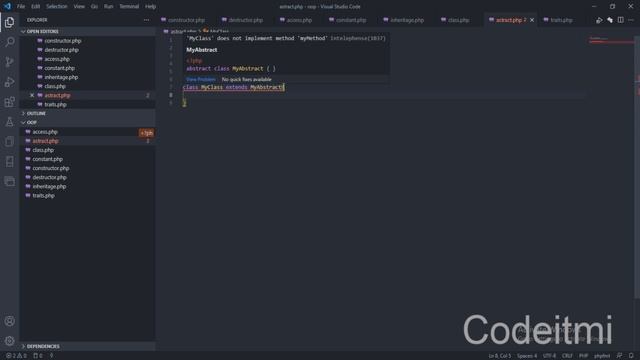640x360 pixels.
Task: Click the feedback icon in status bar
Action: pyautogui.click(x=620, y=356)
